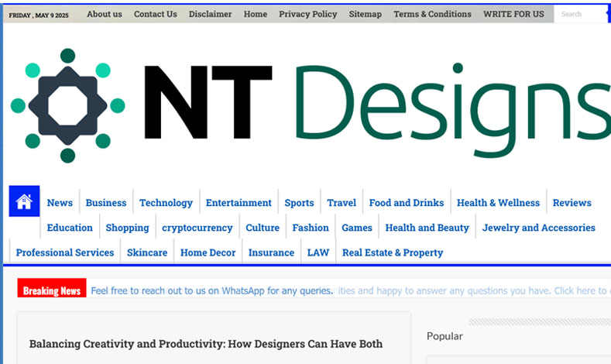
Task: Open the About us page
Action: click(105, 14)
